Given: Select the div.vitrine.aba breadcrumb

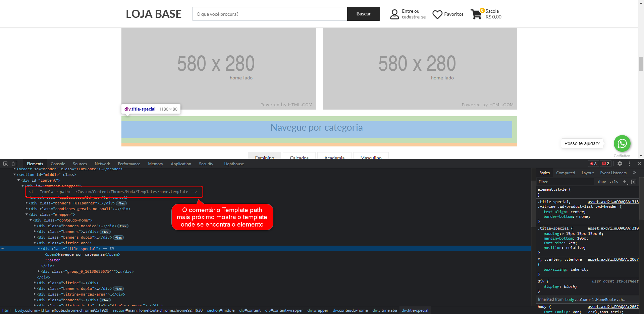Looking at the screenshot, I should click(384, 310).
